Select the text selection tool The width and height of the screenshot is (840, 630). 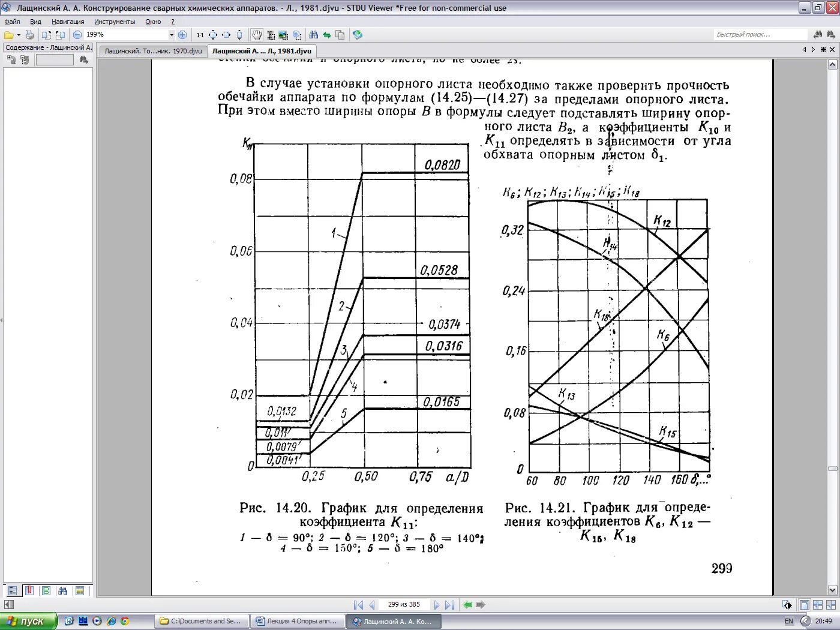[271, 35]
